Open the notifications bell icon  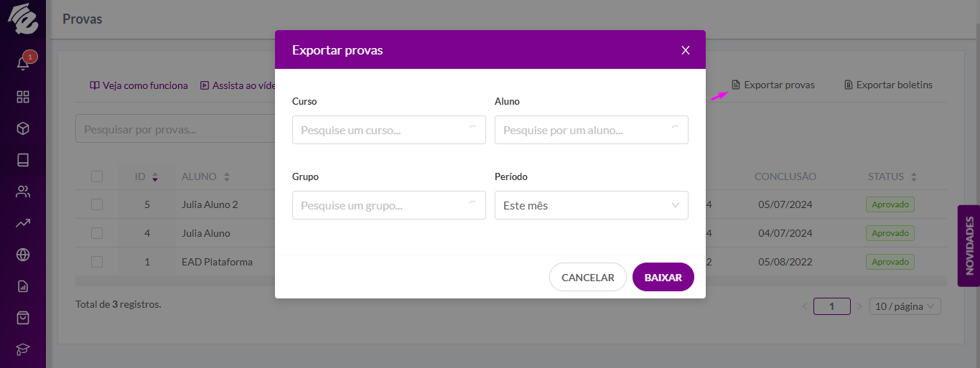23,64
